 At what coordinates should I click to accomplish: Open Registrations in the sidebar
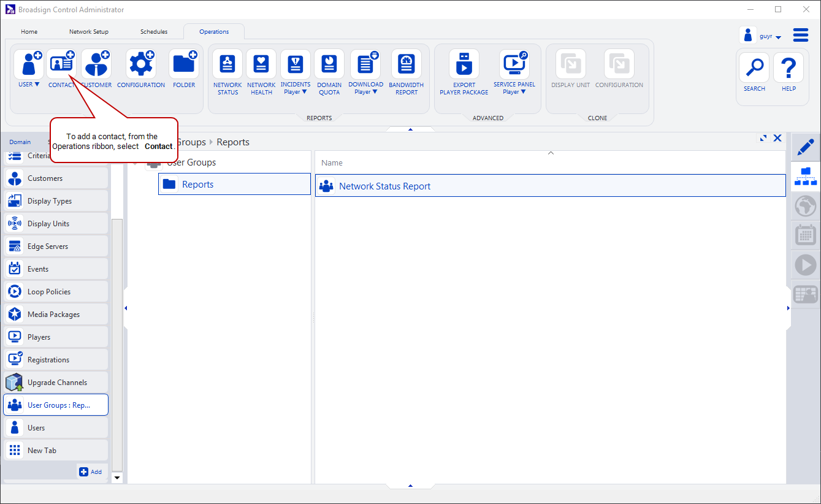(56, 360)
